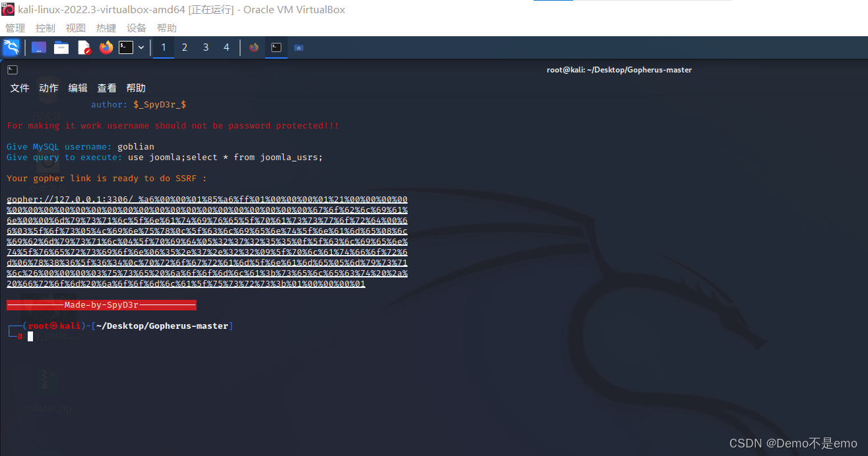The width and height of the screenshot is (868, 456).
Task: Open VirtualBox 热键 menu
Action: pyautogui.click(x=106, y=28)
